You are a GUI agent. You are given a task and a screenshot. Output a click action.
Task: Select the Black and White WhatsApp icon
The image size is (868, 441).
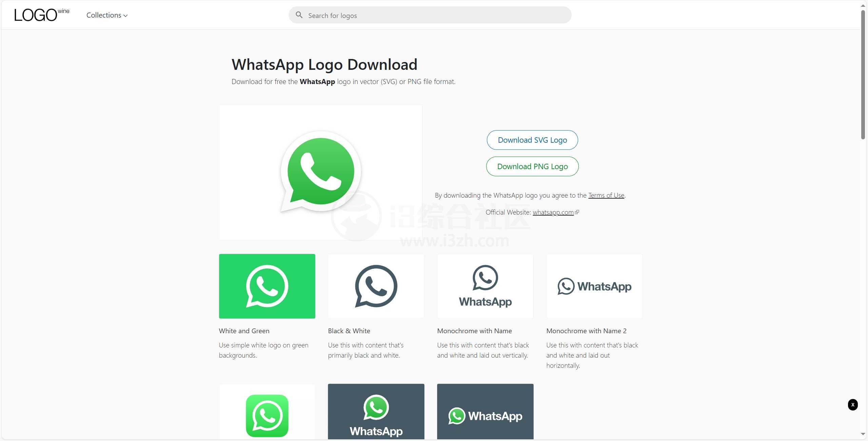tap(376, 286)
